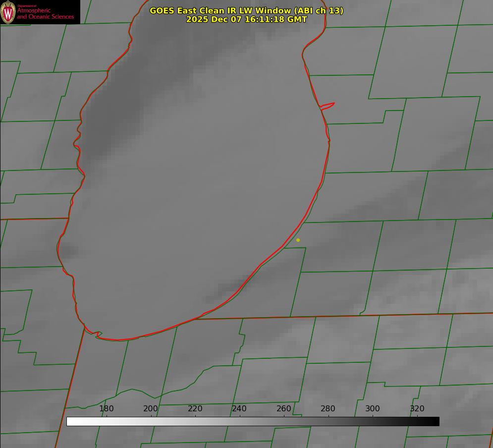Click the white left end of the colorbar

point(70,421)
